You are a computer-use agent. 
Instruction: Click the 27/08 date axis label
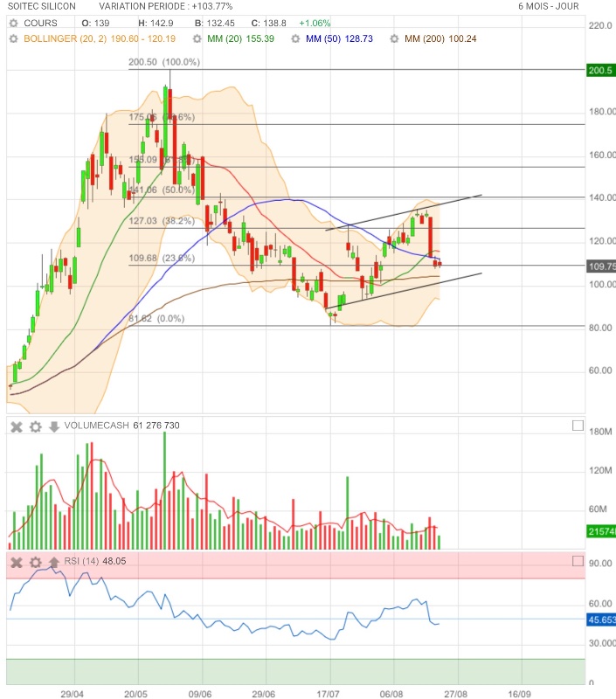coord(455,694)
